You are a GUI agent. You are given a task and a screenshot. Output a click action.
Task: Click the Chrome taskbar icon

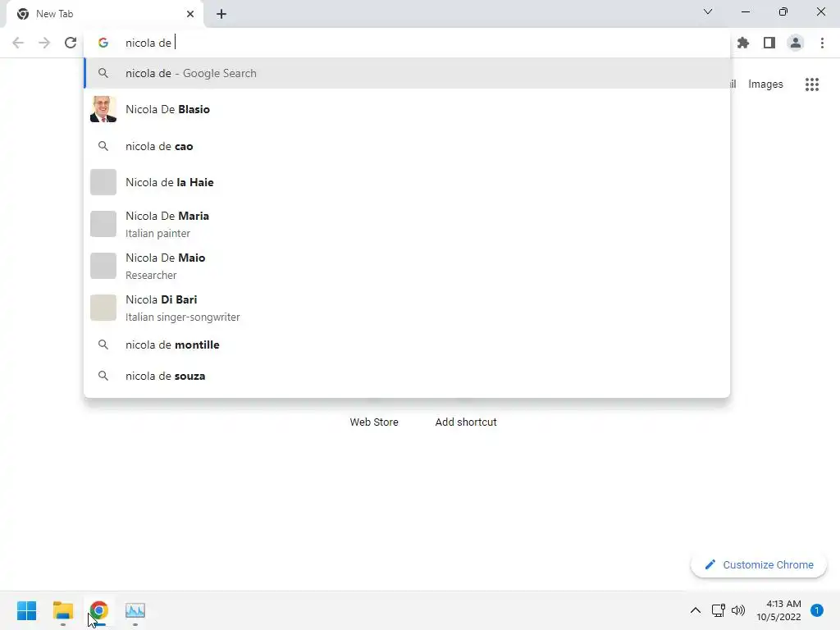[x=99, y=610]
